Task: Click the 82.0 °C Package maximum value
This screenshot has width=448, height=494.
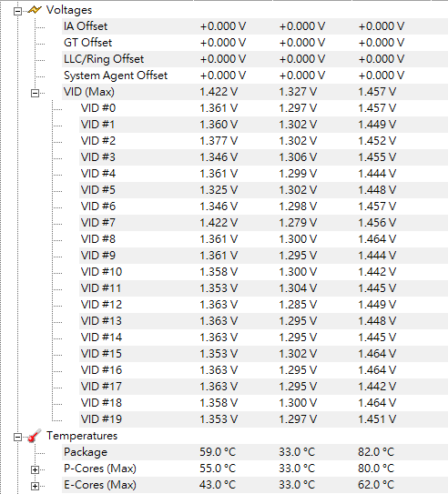Action: point(376,452)
